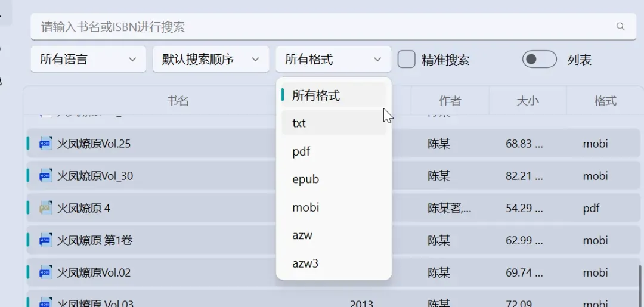Choose mobi in the format menu
Image resolution: width=644 pixels, height=307 pixels.
coord(333,207)
